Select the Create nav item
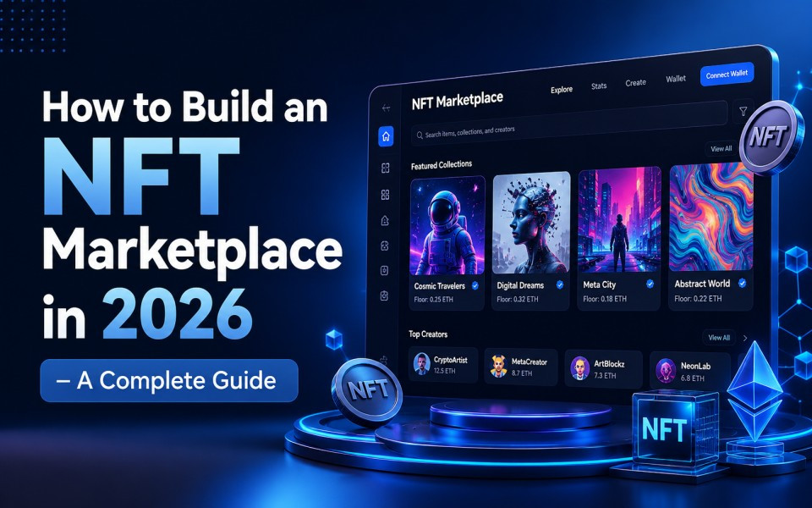This screenshot has width=812, height=508. tap(635, 82)
